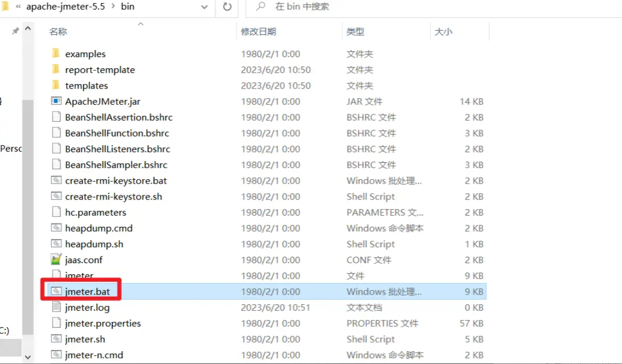Select create-rmi-keystore.sh file name
Image resolution: width=622 pixels, height=364 pixels.
coord(113,196)
